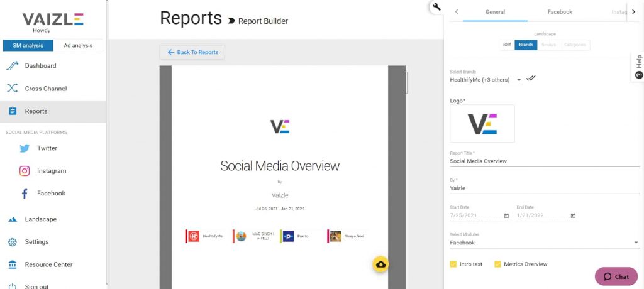Select the Categories landscape option
This screenshot has width=644, height=289.
(575, 45)
